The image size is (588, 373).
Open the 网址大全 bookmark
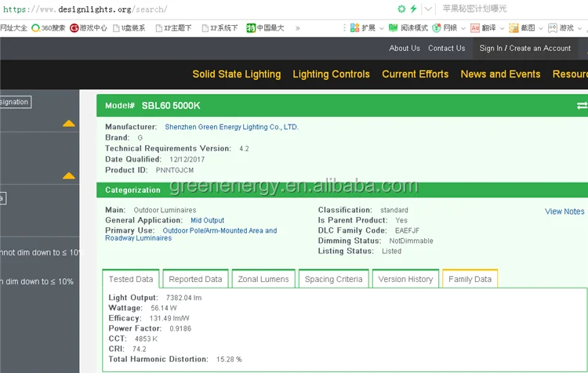pyautogui.click(x=13, y=28)
